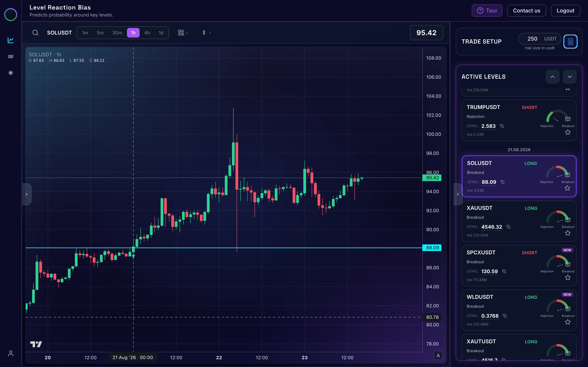
Task: Expand active levels with down chevron
Action: coord(570,77)
